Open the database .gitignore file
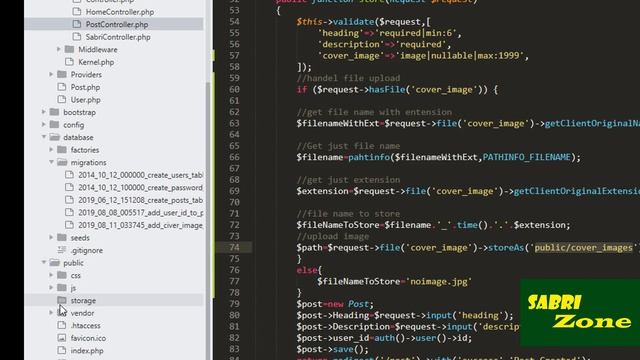The image size is (640, 360). coord(87,251)
